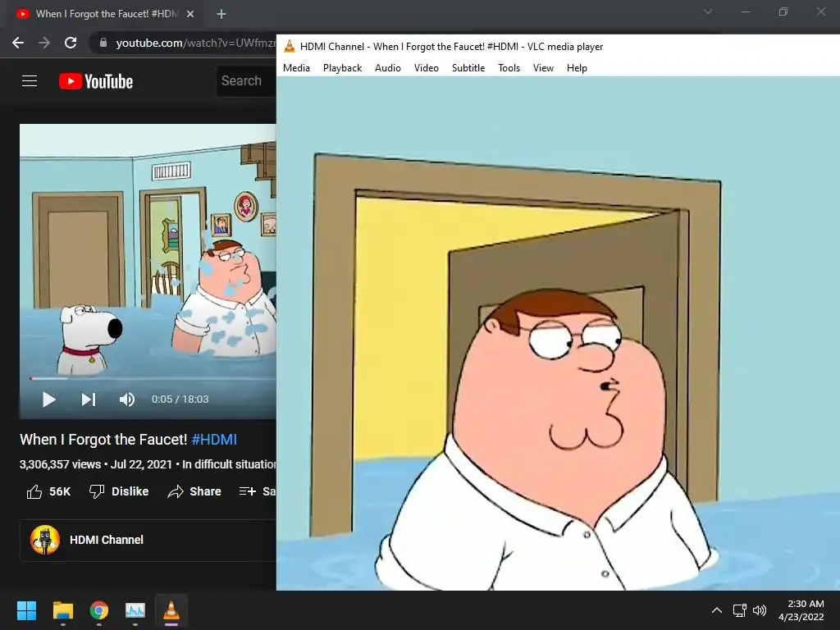Open the monitor app on taskbar
This screenshot has height=630, width=840.
[135, 610]
